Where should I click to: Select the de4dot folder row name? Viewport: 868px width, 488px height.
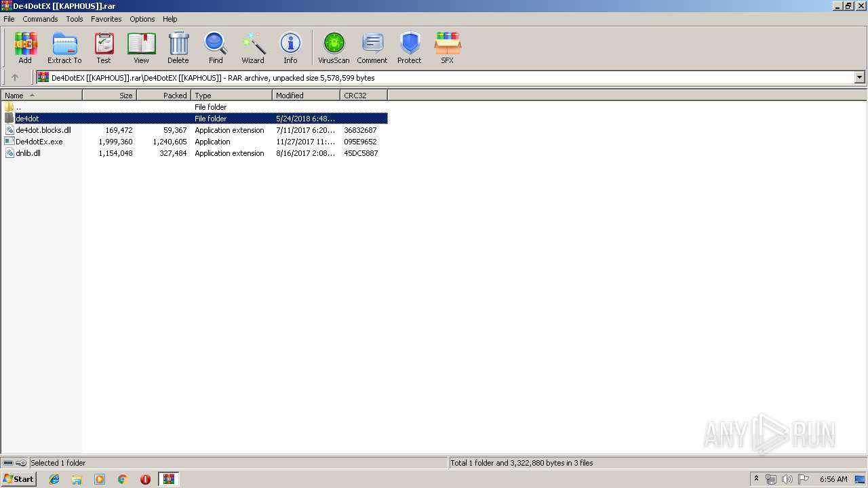27,119
